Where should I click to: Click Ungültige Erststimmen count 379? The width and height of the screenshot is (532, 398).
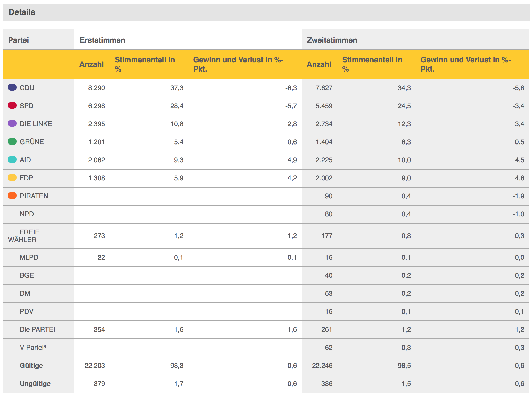point(99,384)
